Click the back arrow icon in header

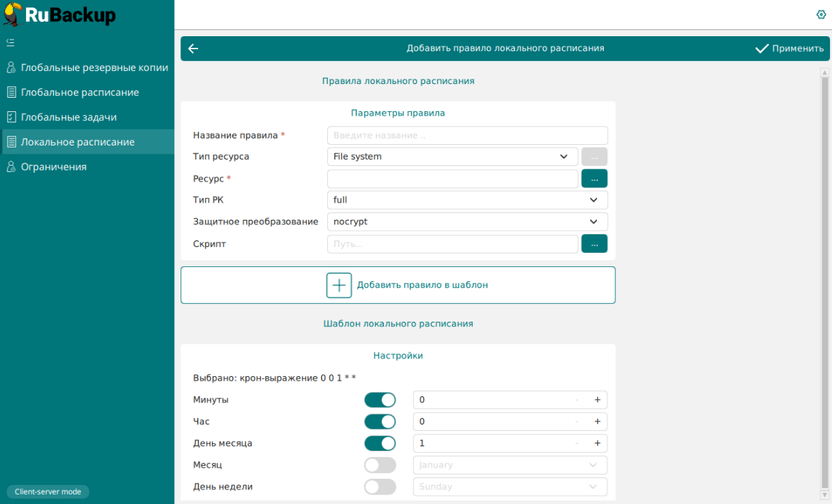point(193,48)
